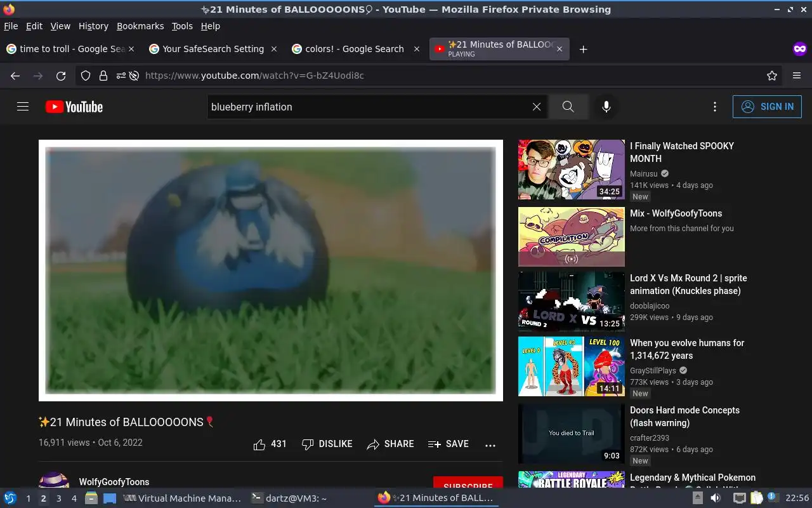Image resolution: width=812 pixels, height=508 pixels.
Task: Switch to 'colors! - Google Search' tab
Action: (357, 49)
